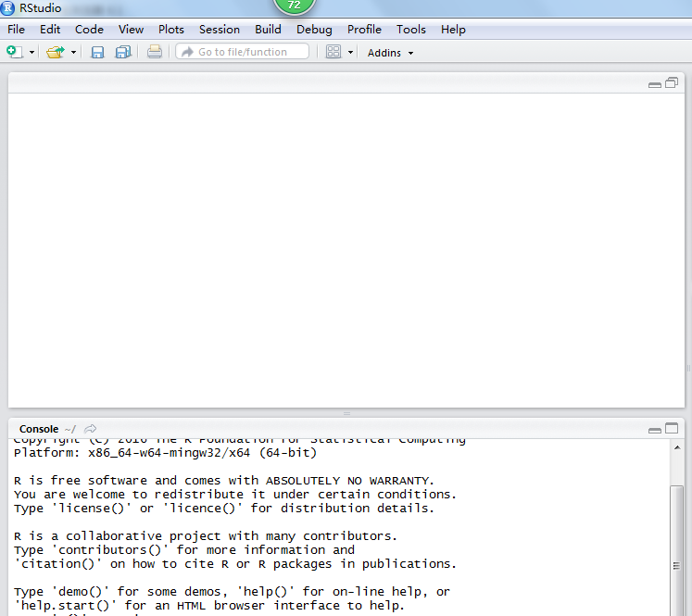Click the New File icon
This screenshot has height=616, width=692.
pos(15,52)
